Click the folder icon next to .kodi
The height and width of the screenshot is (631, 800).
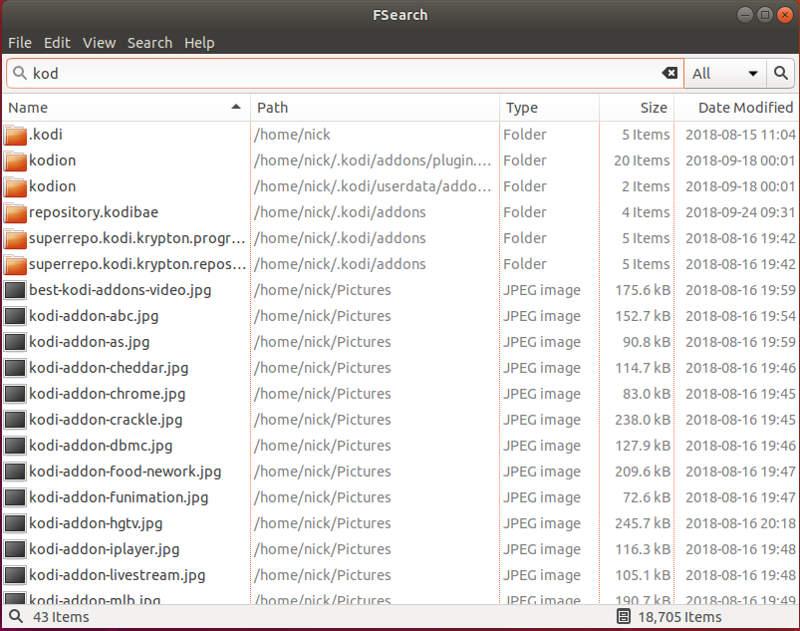(13, 134)
